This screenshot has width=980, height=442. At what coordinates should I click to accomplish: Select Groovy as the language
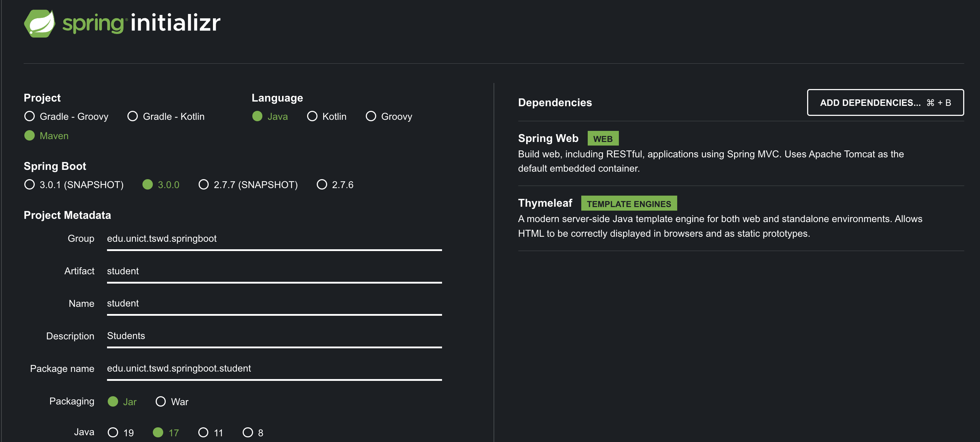pyautogui.click(x=370, y=116)
